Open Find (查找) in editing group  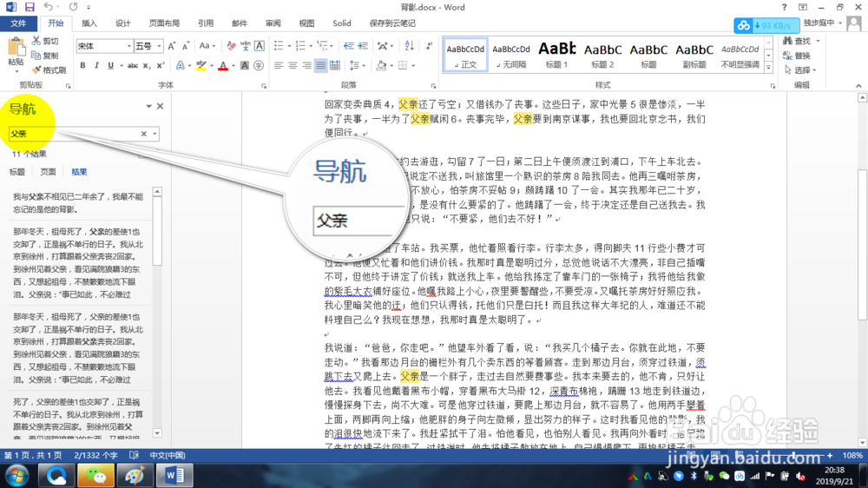pyautogui.click(x=797, y=41)
